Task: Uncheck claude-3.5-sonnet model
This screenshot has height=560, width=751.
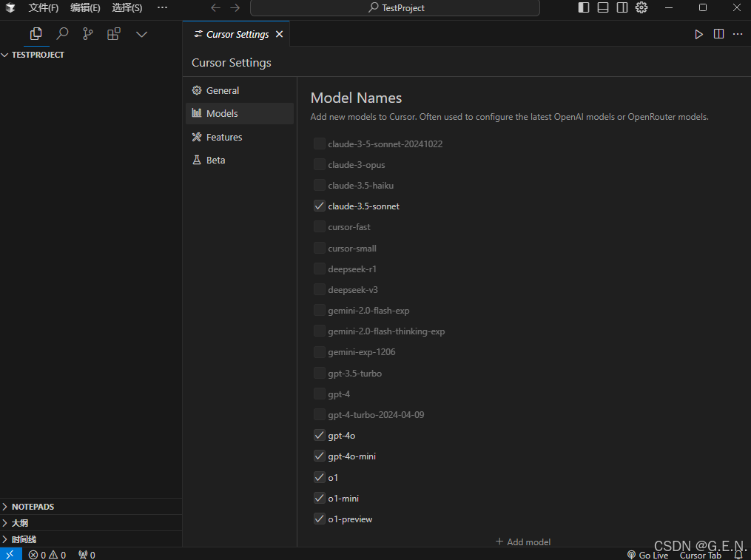Action: point(320,206)
